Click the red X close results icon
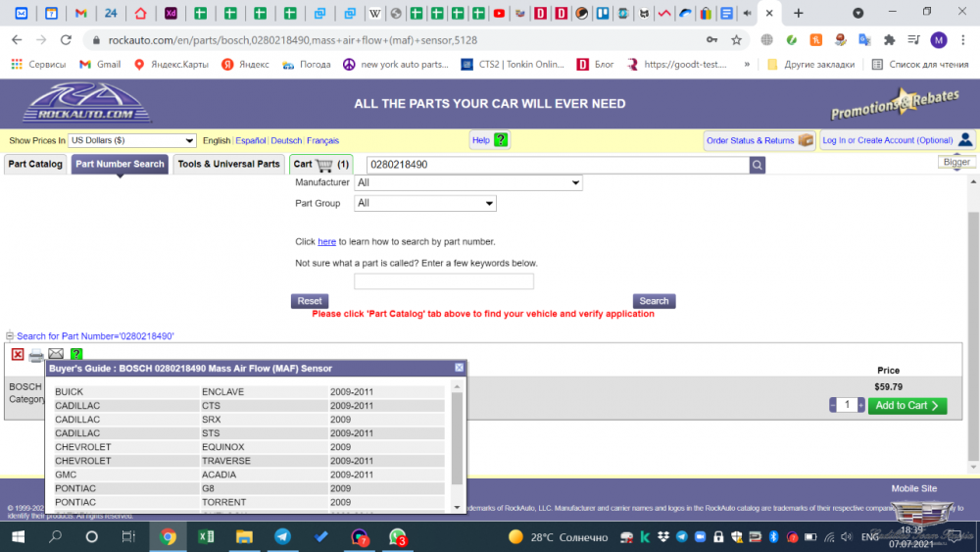This screenshot has width=980, height=552. [18, 354]
